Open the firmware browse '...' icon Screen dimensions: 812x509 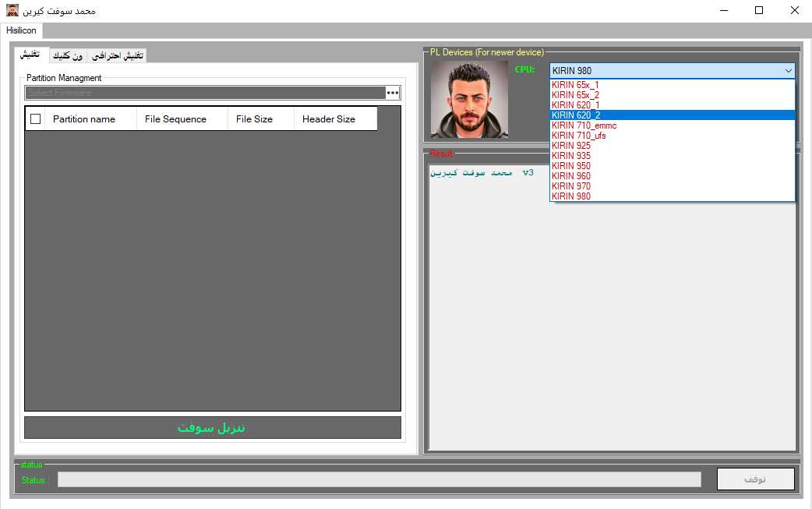coord(394,92)
